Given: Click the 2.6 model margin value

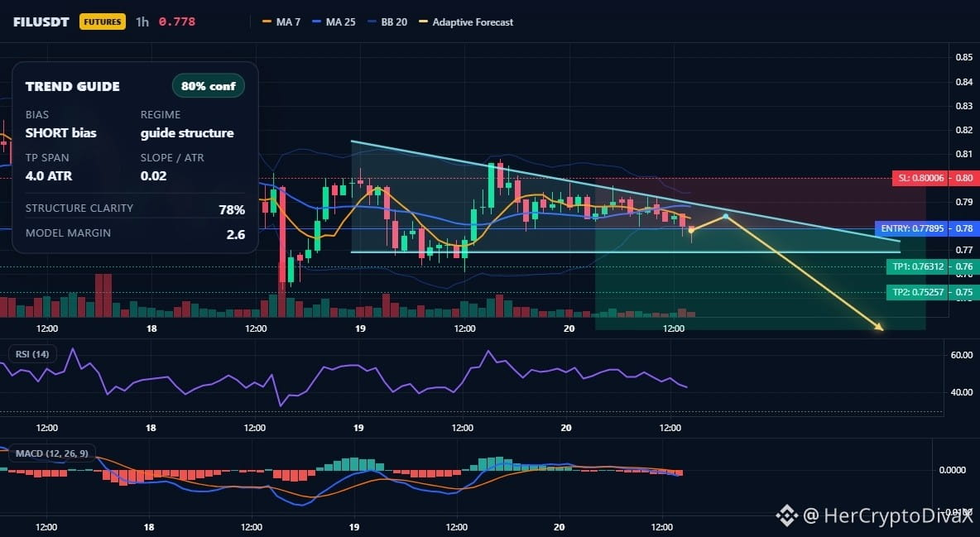Looking at the screenshot, I should tap(236, 234).
